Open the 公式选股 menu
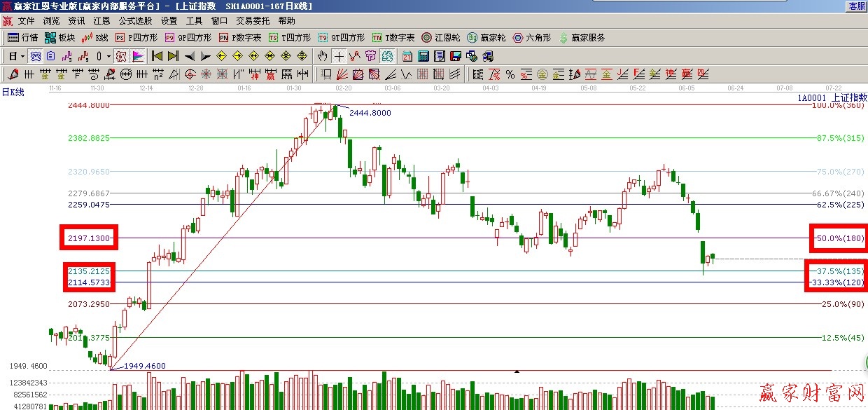The image size is (868, 410). [x=135, y=21]
